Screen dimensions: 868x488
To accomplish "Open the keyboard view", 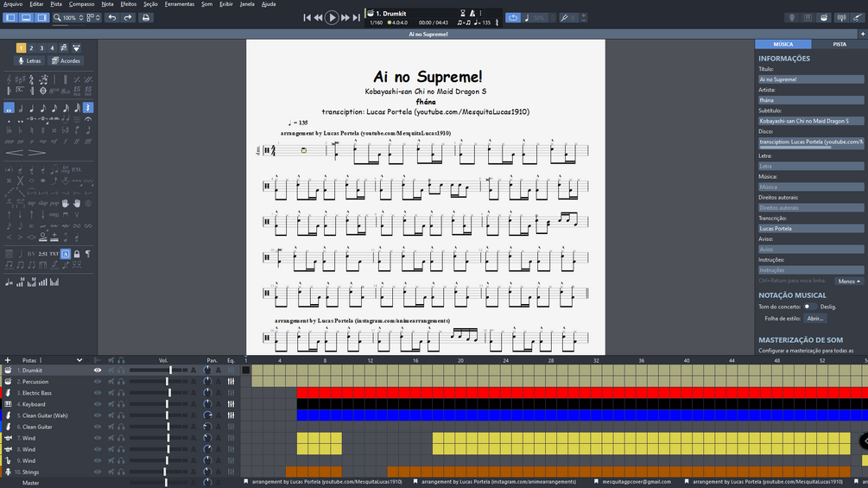I will (x=808, y=17).
